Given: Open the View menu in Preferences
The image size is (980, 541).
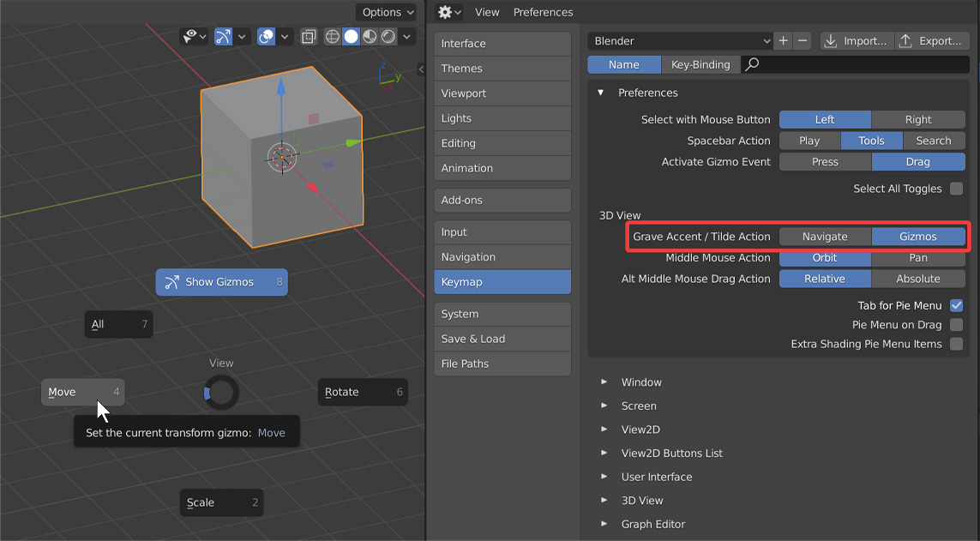Looking at the screenshot, I should tap(487, 12).
